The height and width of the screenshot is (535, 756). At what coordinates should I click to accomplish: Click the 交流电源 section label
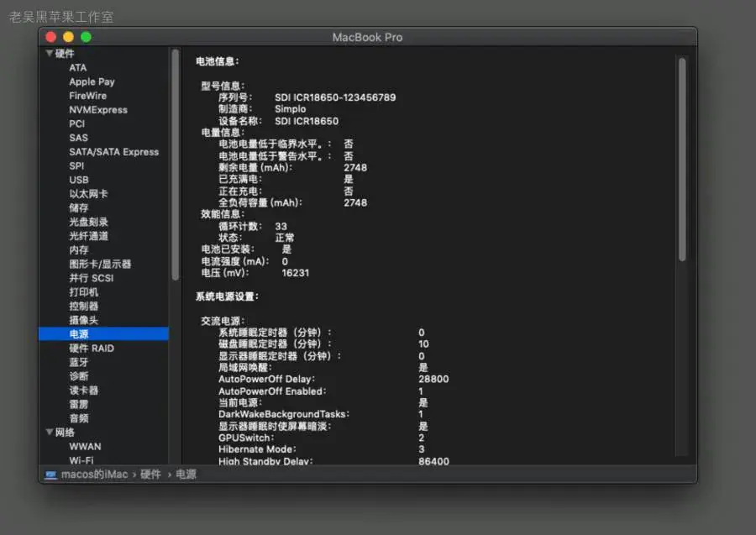point(223,321)
